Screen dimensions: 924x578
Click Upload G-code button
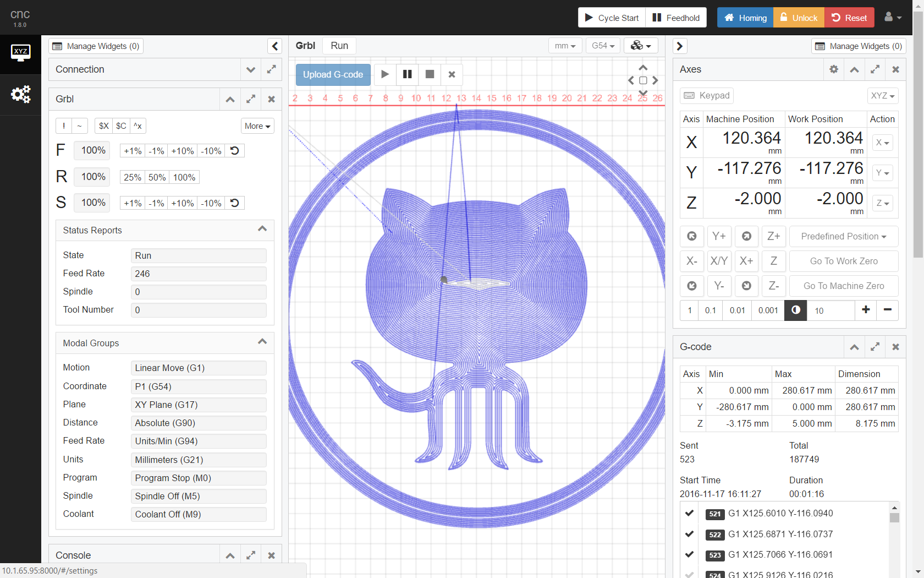333,74
